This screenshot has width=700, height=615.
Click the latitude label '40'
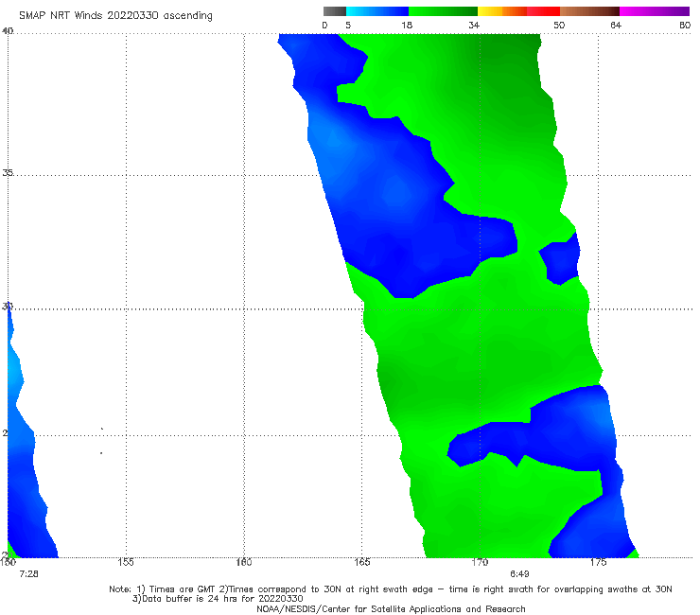click(x=8, y=31)
